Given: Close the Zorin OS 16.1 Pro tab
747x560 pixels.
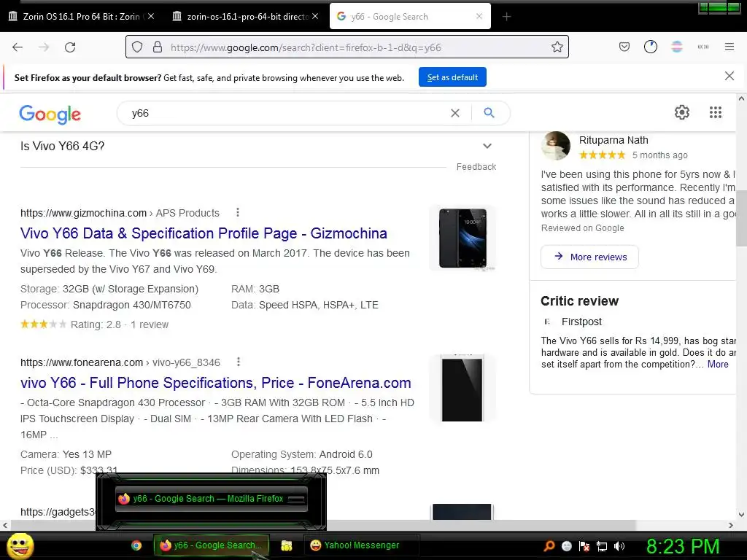Looking at the screenshot, I should tap(150, 16).
